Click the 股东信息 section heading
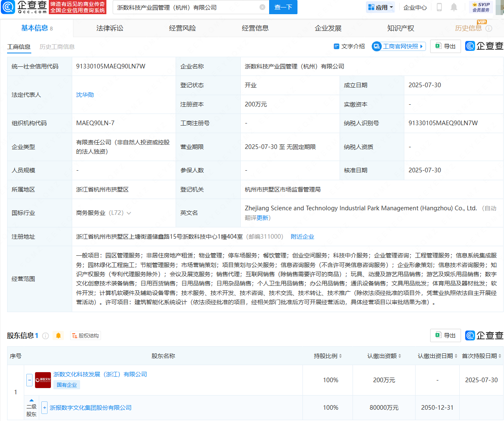The image size is (504, 421). coord(20,335)
